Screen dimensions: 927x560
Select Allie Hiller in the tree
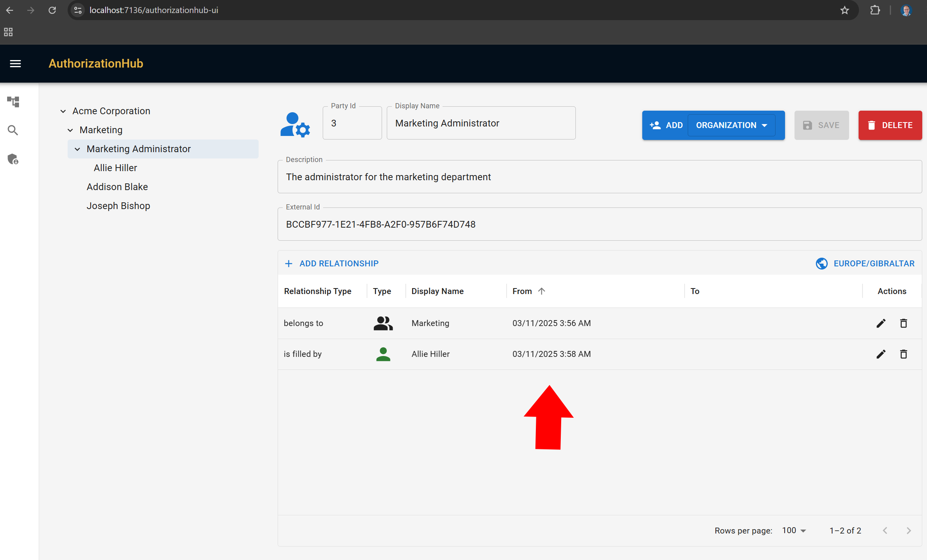tap(115, 168)
